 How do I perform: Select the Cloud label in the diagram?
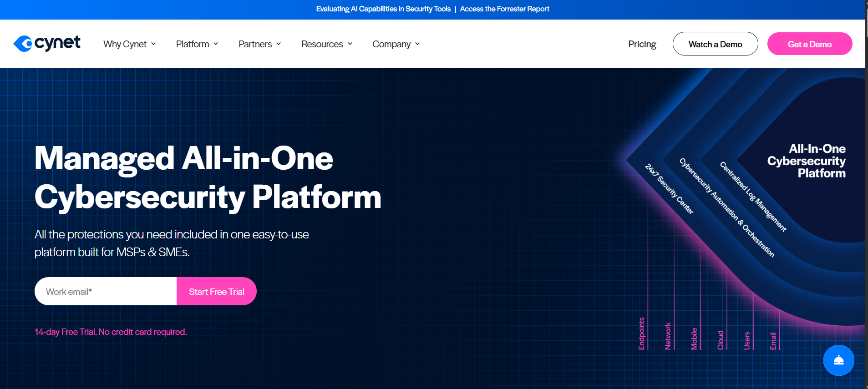721,340
